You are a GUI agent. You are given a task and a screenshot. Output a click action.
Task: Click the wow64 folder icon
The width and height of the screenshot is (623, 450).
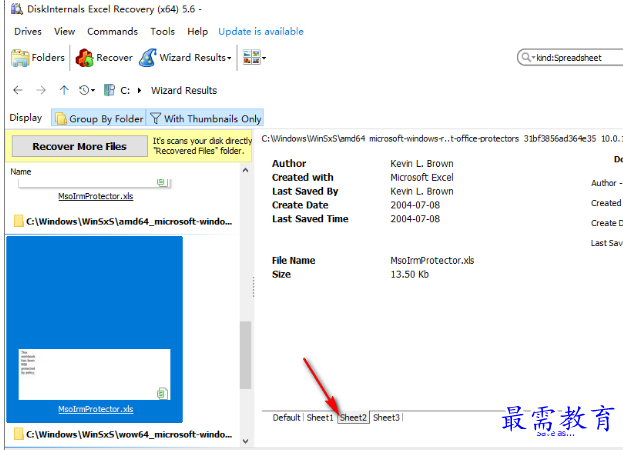pos(18,434)
